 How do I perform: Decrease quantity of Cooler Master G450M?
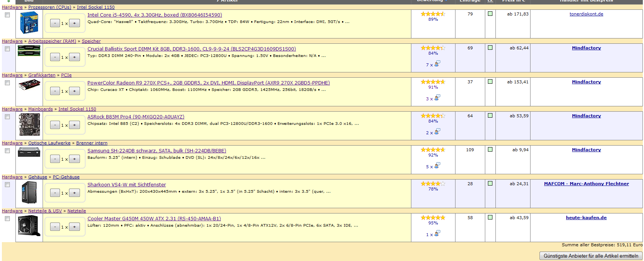coord(55,227)
